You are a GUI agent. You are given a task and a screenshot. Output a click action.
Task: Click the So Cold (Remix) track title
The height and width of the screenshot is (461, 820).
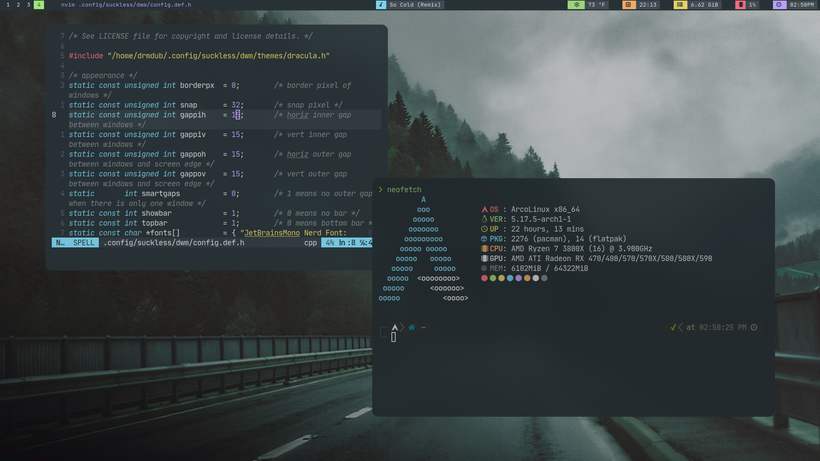point(415,5)
